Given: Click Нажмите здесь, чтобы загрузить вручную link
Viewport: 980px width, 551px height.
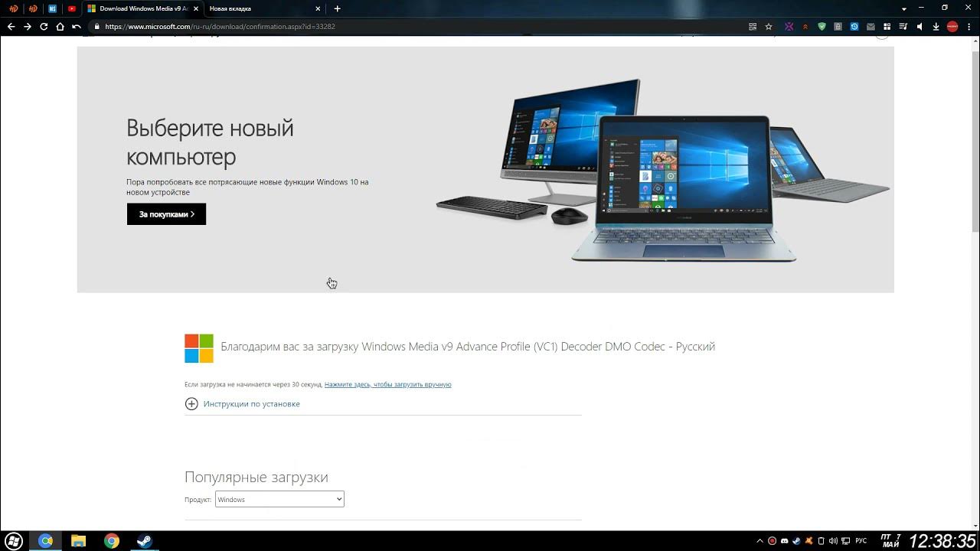Looking at the screenshot, I should coord(387,385).
